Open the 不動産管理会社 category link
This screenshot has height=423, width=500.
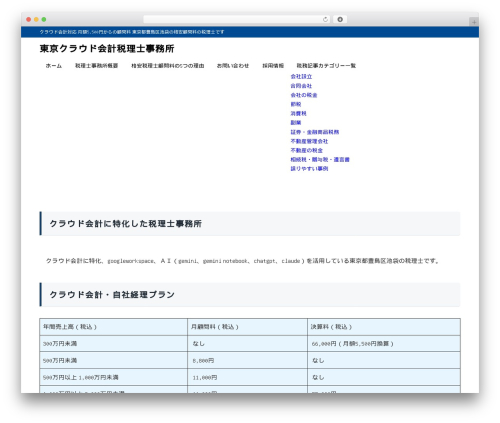(309, 141)
